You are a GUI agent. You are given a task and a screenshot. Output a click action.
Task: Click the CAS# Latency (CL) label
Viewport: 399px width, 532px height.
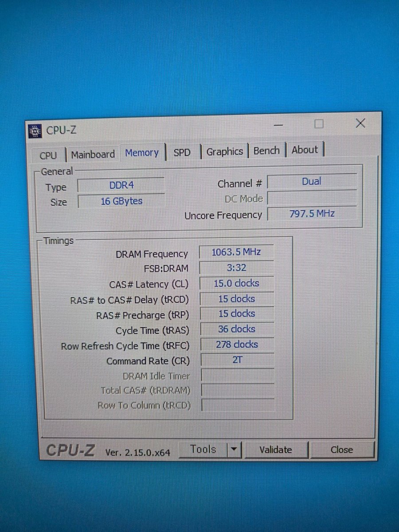coord(149,285)
